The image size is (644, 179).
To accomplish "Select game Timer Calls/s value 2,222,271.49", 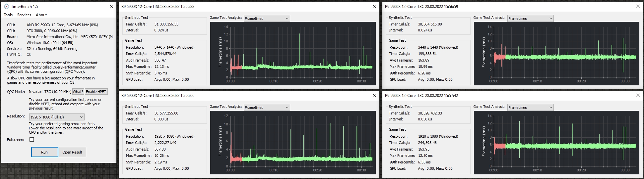I will 165,143.
